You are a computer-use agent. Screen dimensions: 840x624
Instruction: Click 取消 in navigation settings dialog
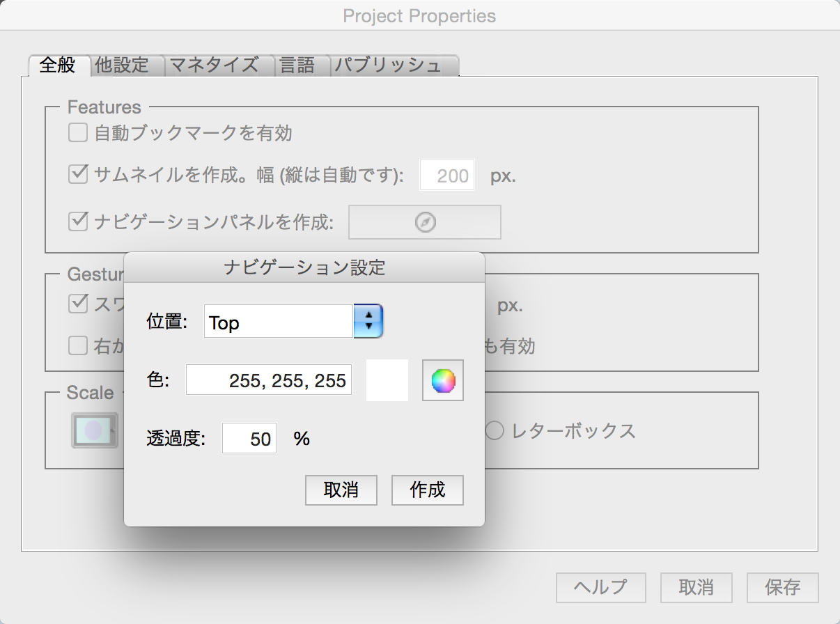(341, 490)
